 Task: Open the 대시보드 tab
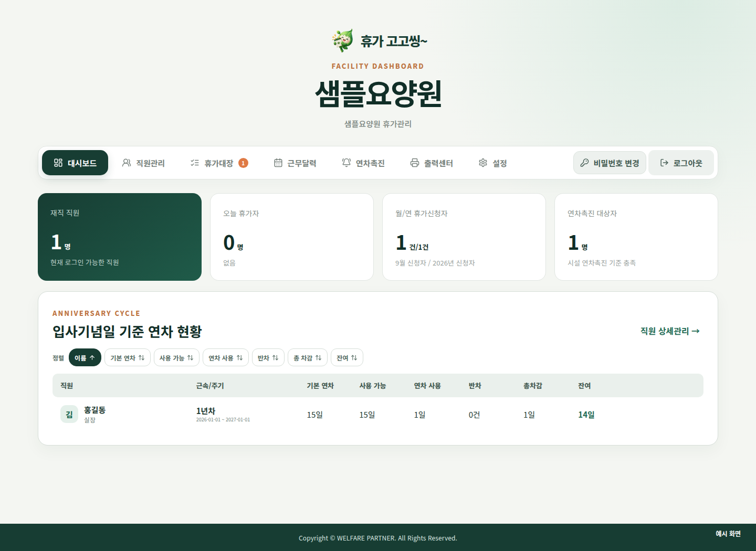[x=75, y=163]
